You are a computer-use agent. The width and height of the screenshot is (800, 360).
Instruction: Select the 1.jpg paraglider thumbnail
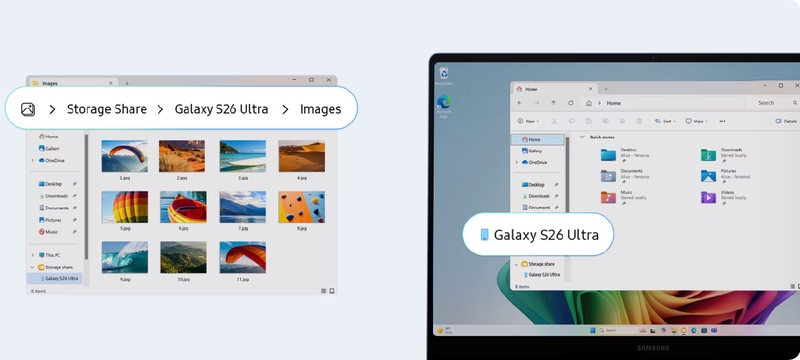(x=124, y=156)
